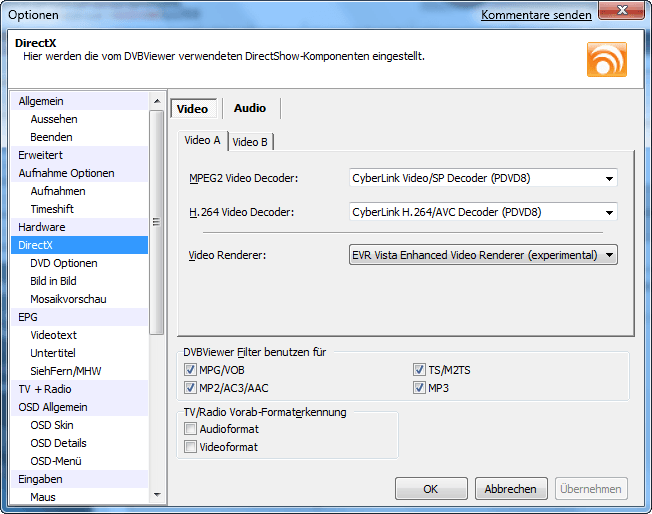Select Aussehen in the options tree

click(x=79, y=119)
